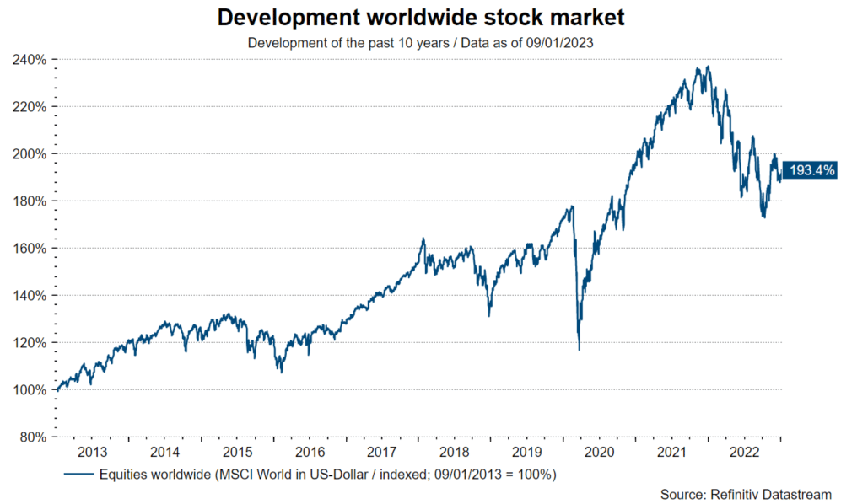Click the line's highest peak near 2021 end
This screenshot has height=504, width=841.
pyautogui.click(x=708, y=67)
